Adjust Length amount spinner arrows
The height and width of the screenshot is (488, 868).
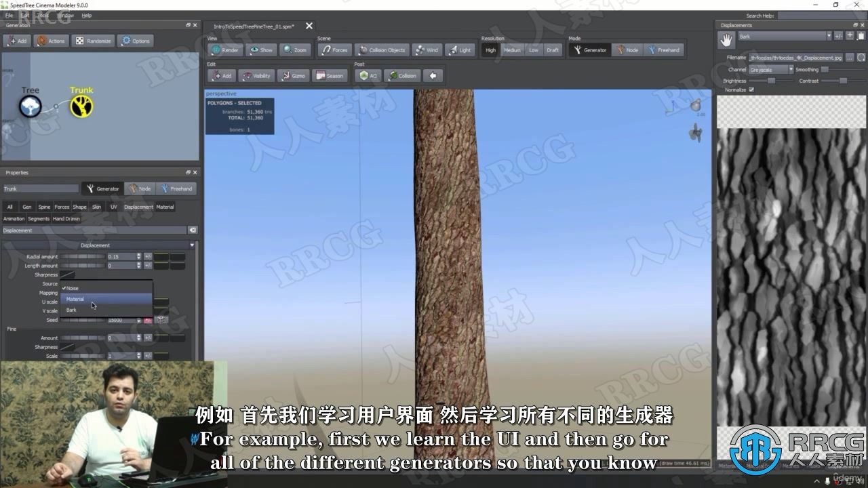tap(139, 266)
